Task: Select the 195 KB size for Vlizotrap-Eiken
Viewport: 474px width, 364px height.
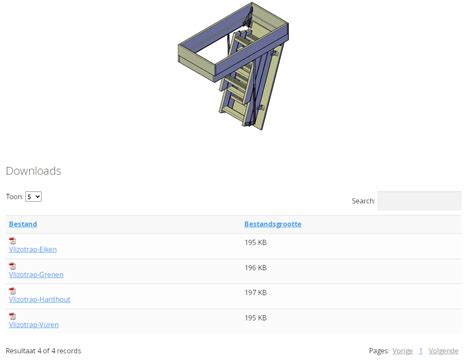Action: tap(256, 242)
